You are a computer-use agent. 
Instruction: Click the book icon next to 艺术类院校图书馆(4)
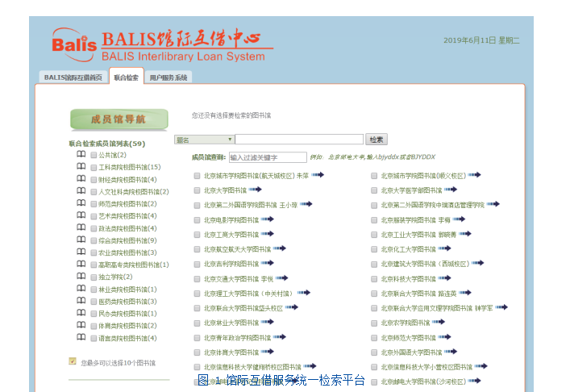pos(81,215)
